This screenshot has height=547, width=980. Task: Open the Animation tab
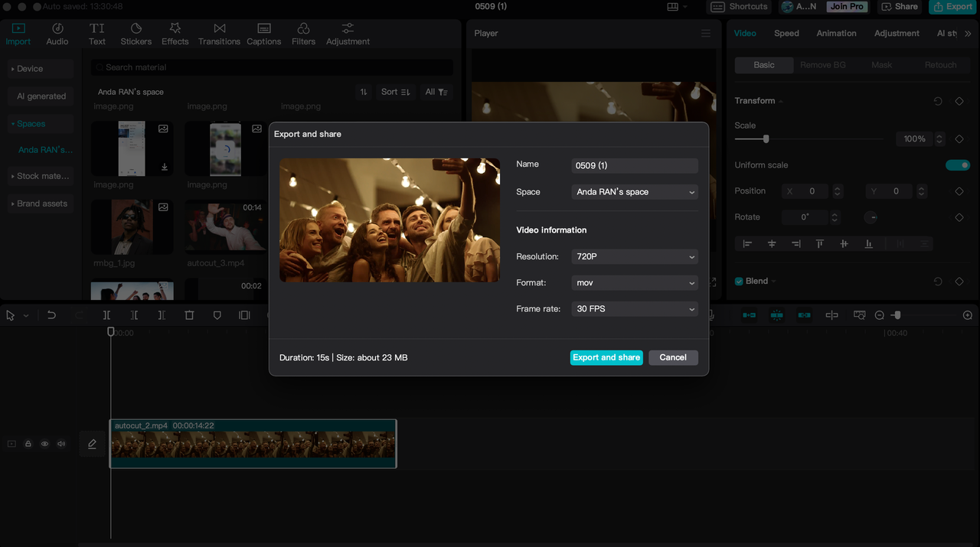(x=836, y=34)
